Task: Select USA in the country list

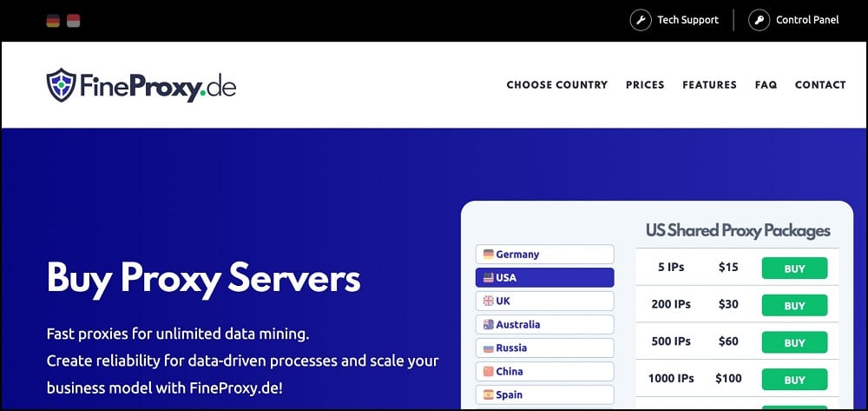Action: tap(545, 277)
